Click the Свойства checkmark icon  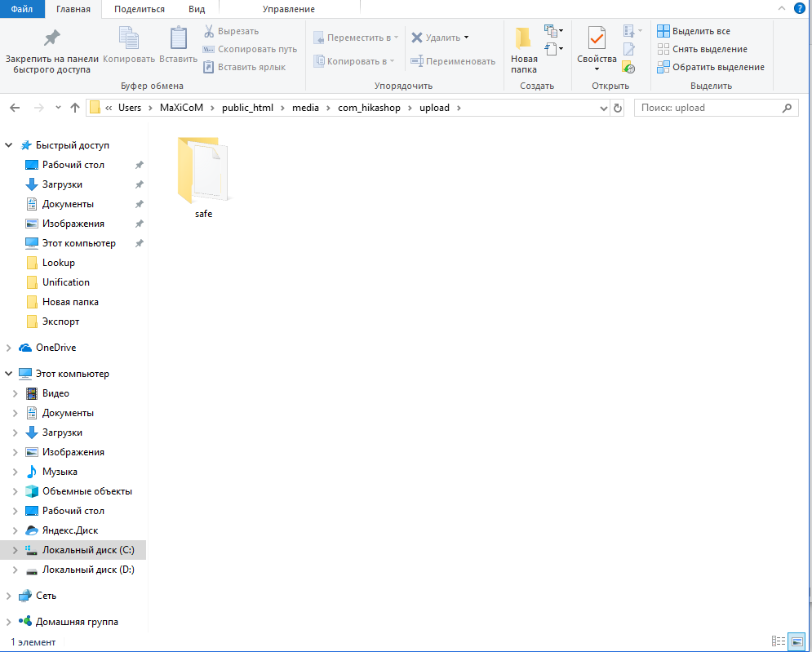tap(597, 38)
